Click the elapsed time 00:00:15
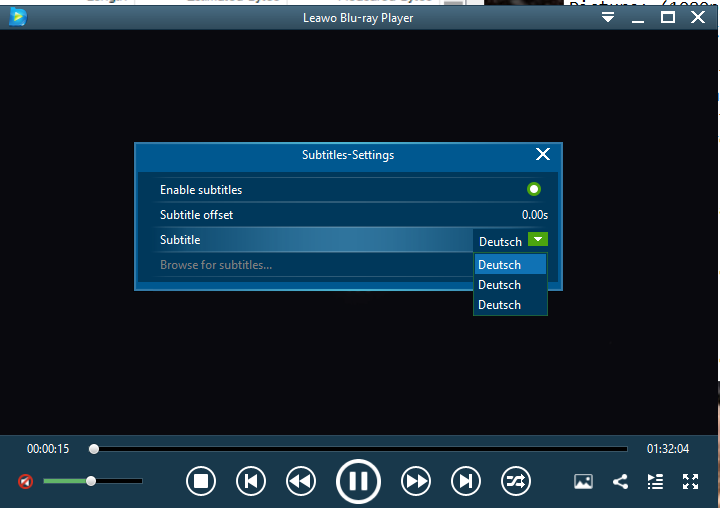The image size is (720, 508). pyautogui.click(x=48, y=449)
